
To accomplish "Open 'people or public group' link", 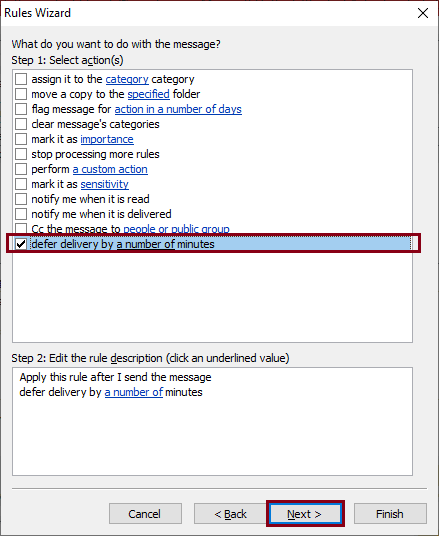I will 176,228.
